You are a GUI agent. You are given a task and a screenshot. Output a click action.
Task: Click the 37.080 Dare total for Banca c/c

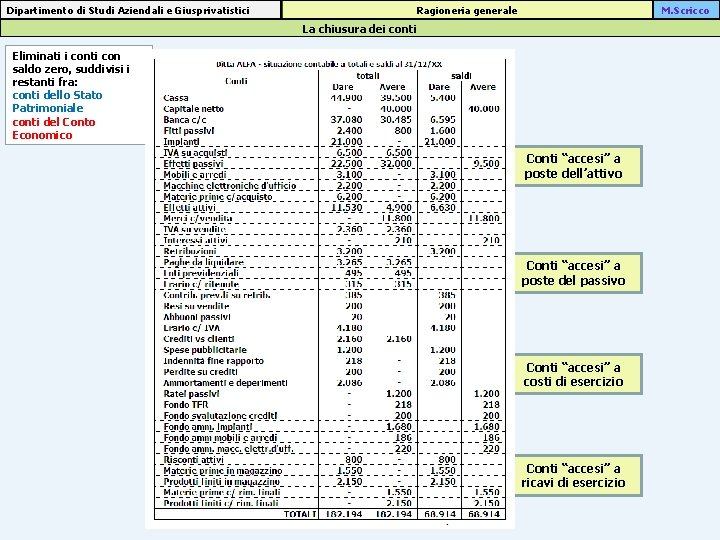[x=346, y=120]
